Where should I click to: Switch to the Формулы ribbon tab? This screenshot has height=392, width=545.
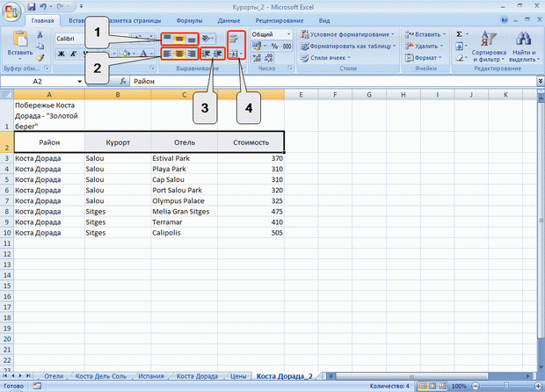tap(189, 20)
